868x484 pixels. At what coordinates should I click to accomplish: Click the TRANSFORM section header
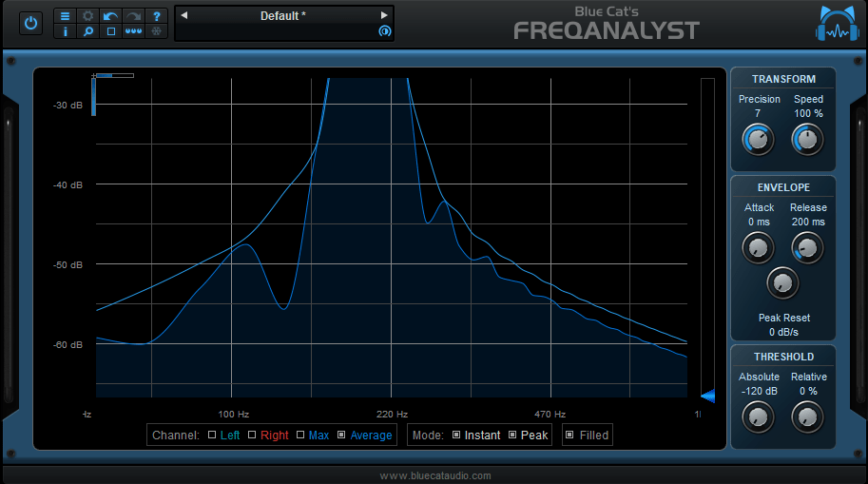click(783, 79)
